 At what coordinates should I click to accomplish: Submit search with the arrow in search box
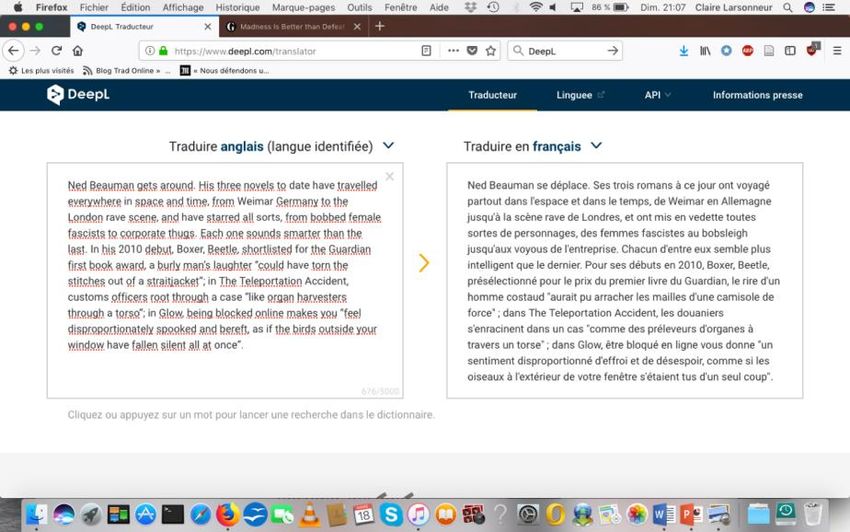coord(613,51)
